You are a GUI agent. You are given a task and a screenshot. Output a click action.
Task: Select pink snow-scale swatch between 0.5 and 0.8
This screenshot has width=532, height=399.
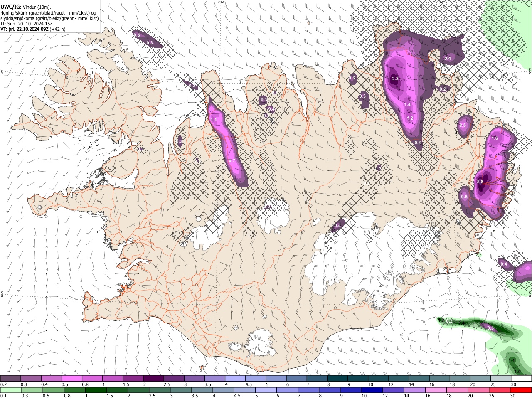click(71, 378)
